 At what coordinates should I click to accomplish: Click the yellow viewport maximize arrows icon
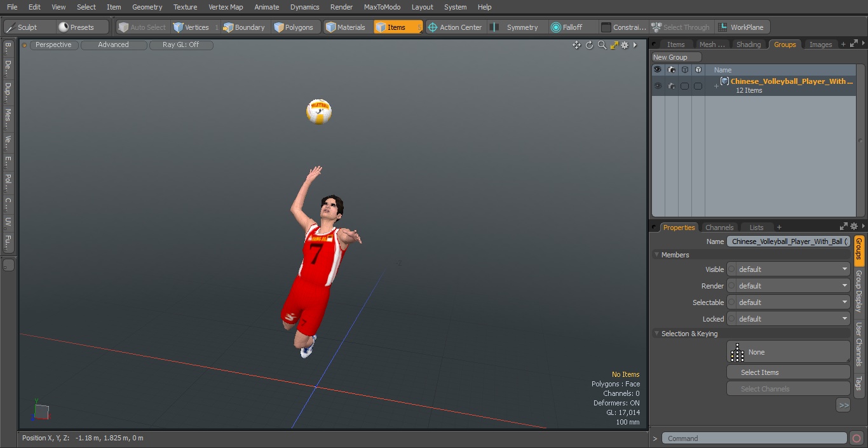(x=614, y=45)
